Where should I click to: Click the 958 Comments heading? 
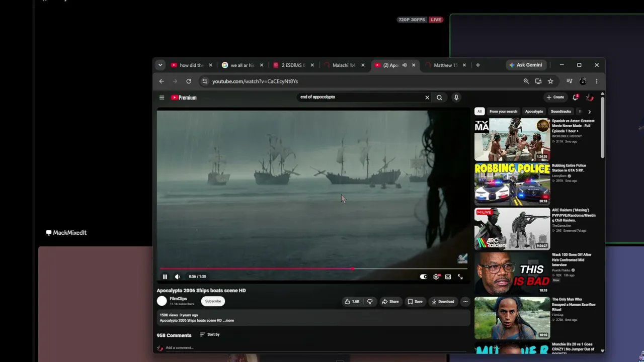(x=174, y=335)
